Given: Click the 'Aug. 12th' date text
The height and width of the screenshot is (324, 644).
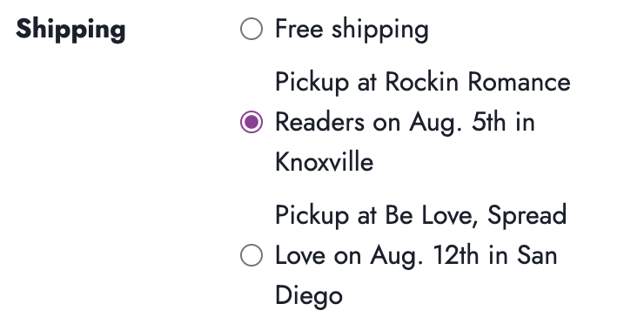Looking at the screenshot, I should [425, 256].
